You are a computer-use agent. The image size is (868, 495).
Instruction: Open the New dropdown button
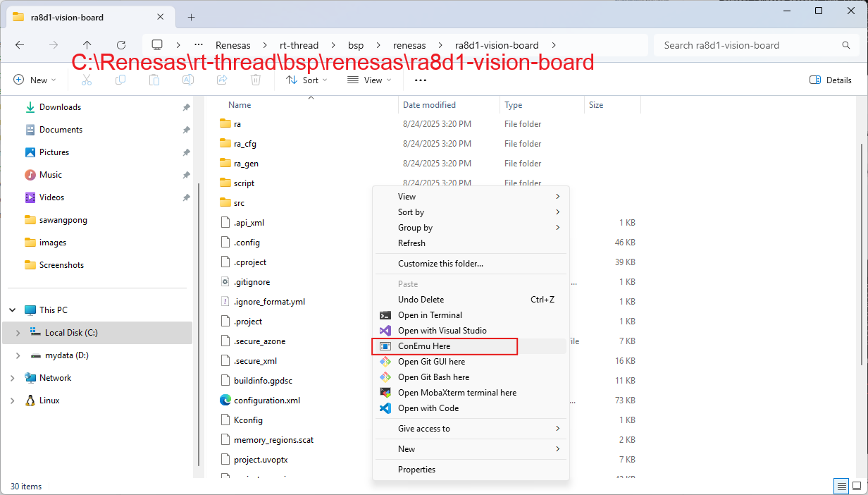(x=31, y=80)
